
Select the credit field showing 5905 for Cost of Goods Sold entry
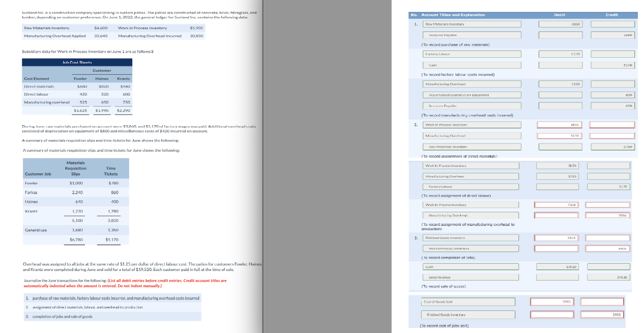tap(602, 314)
